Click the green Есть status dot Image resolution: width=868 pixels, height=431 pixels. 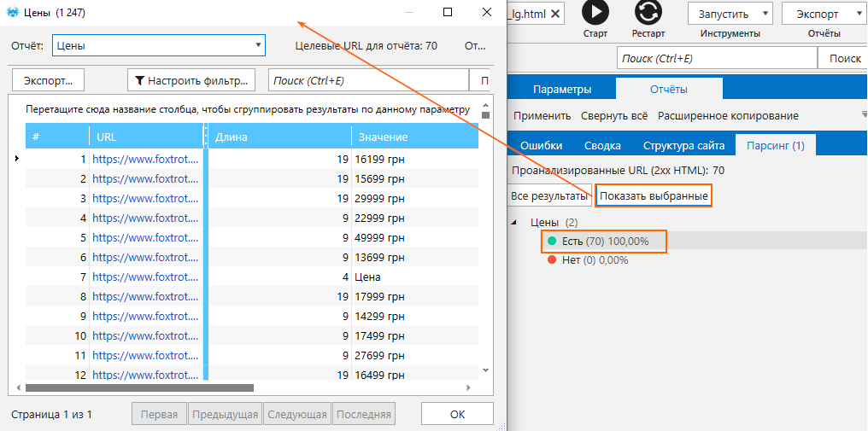coord(551,242)
